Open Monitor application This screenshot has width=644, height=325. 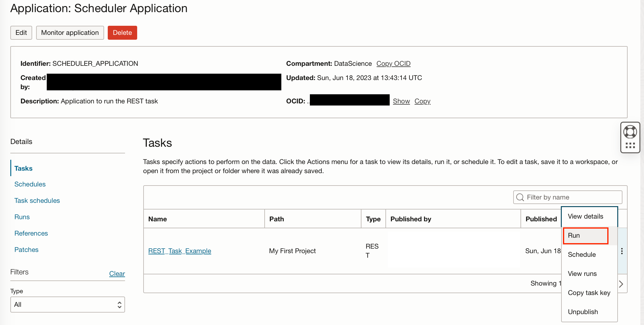tap(70, 32)
